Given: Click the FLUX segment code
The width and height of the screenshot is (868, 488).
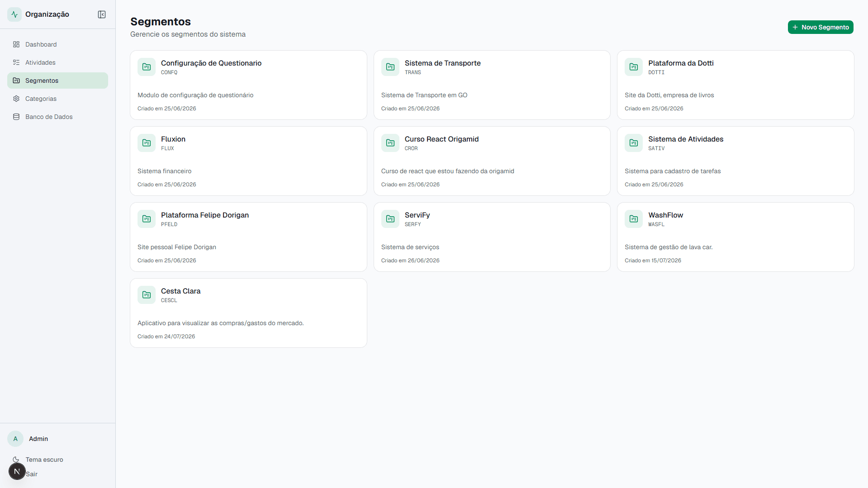Looking at the screenshot, I should [167, 148].
